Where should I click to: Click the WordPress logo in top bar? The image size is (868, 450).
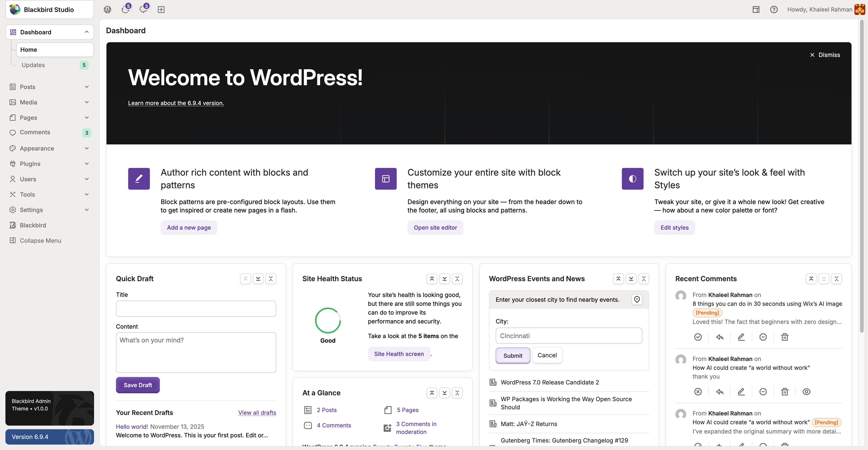[108, 9]
